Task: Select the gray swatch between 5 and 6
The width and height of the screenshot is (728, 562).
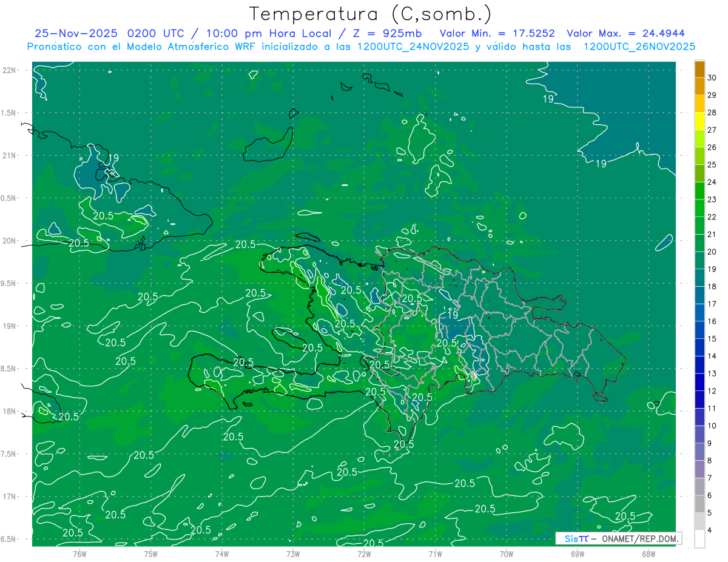Action: (699, 504)
